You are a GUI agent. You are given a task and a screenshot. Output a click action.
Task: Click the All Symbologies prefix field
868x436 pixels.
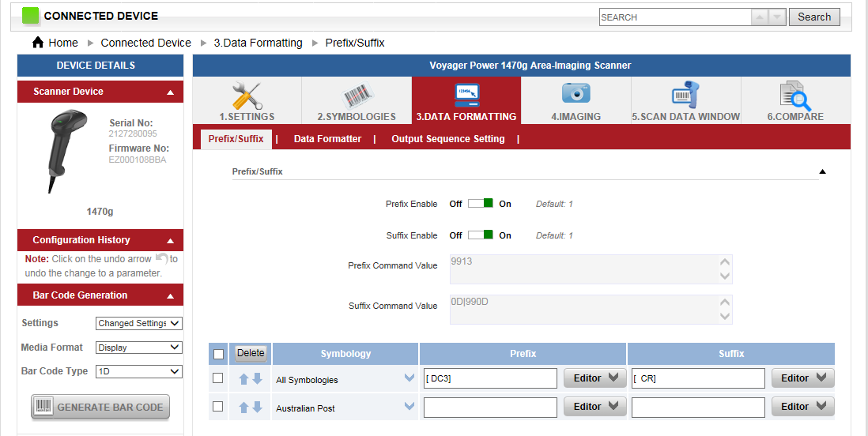coord(490,378)
